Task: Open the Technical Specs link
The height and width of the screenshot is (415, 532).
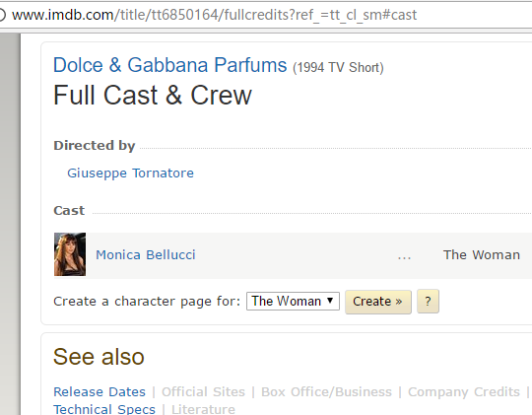Action: (x=104, y=409)
